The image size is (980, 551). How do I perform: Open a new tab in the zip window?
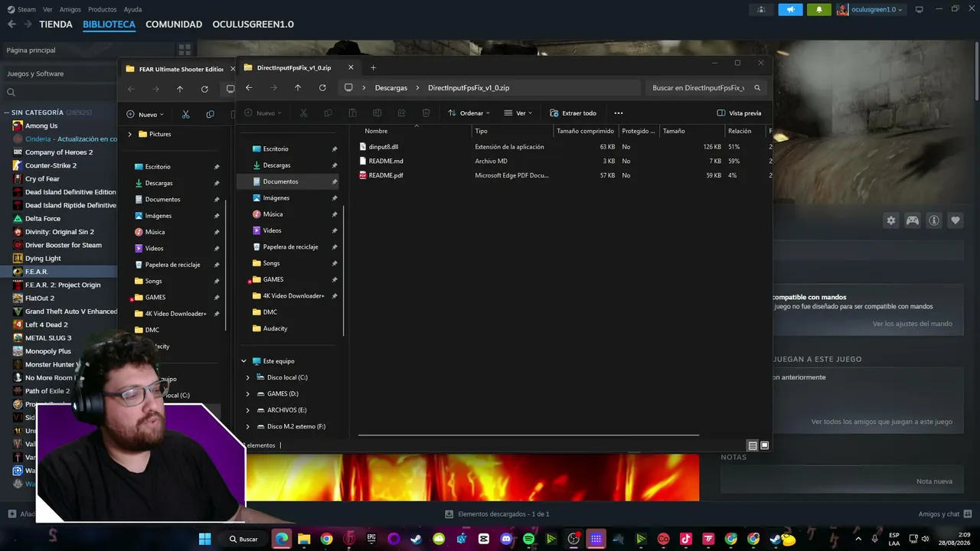[373, 67]
